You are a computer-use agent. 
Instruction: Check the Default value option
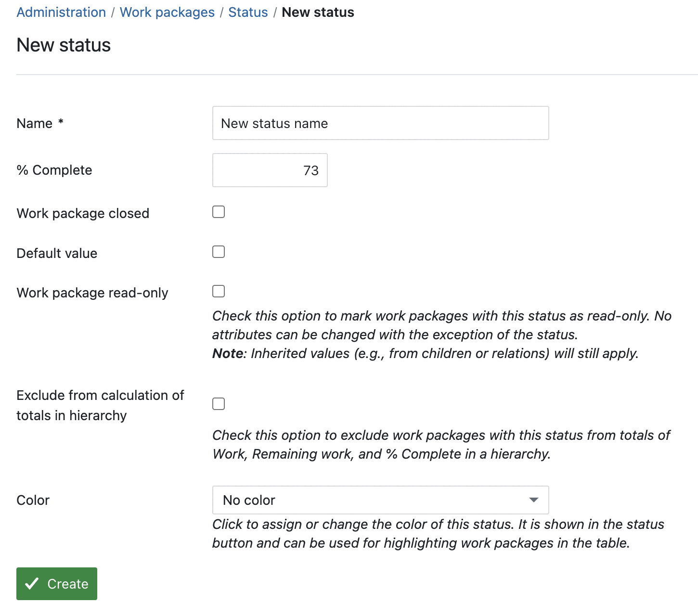(x=219, y=251)
